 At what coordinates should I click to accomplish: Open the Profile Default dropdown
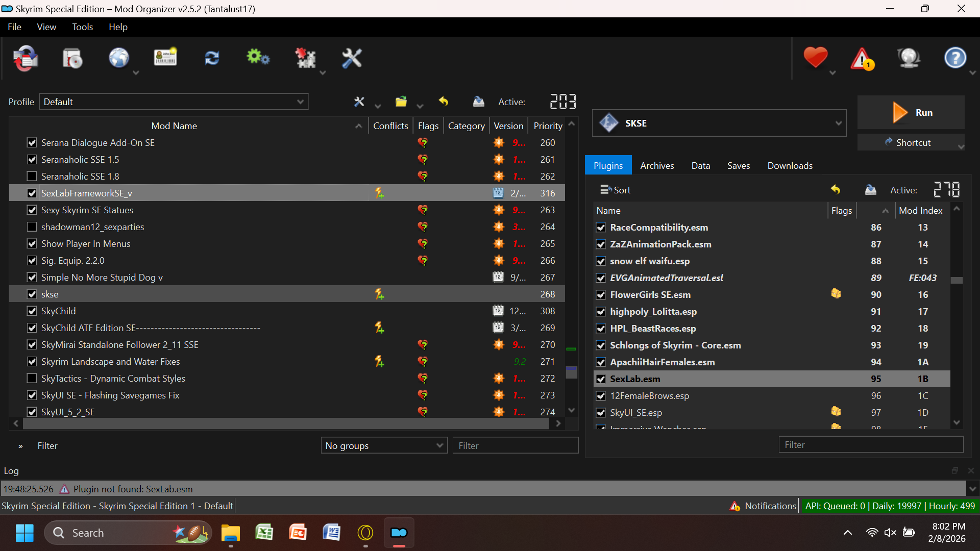point(174,102)
